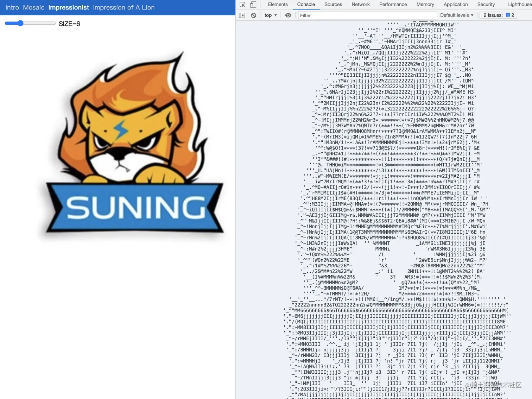The image size is (532, 399).
Task: Open the 2 Issues indicator
Action: pos(499,15)
